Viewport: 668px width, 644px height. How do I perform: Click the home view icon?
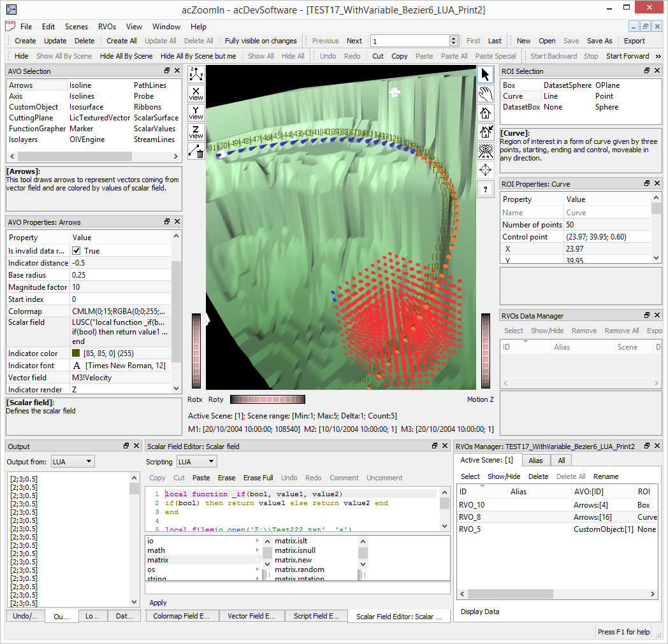click(485, 113)
